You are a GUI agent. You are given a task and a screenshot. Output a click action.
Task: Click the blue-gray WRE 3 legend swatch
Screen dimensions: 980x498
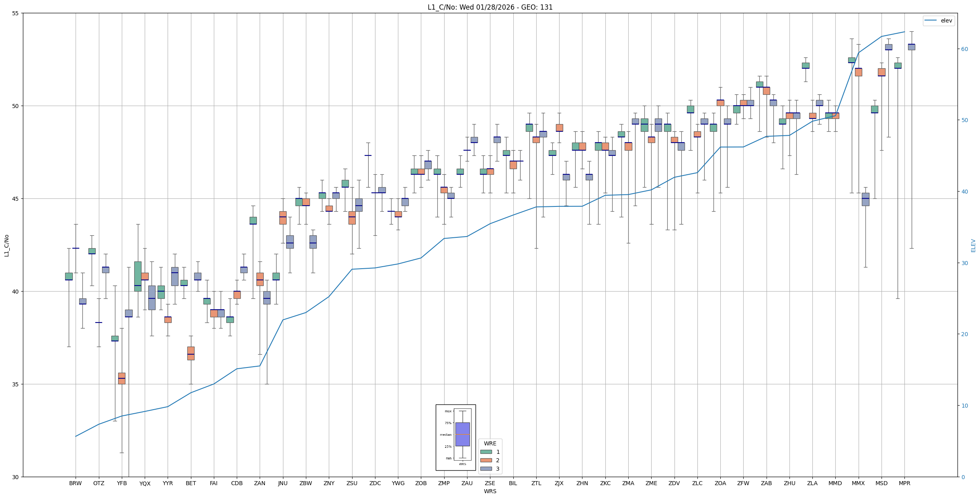point(486,469)
